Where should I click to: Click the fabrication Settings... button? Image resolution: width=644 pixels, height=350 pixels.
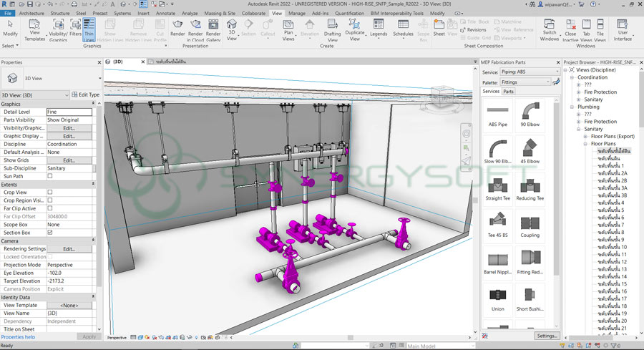(x=547, y=336)
